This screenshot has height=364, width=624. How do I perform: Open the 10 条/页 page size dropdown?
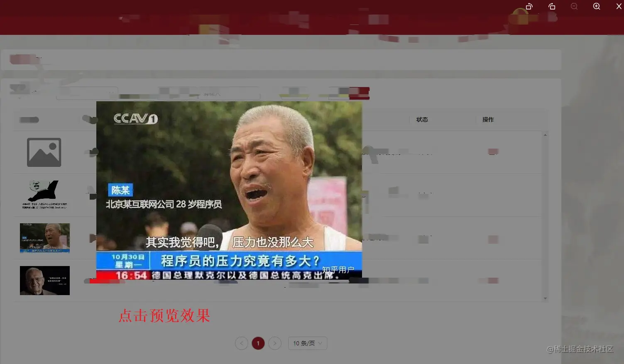tap(308, 343)
